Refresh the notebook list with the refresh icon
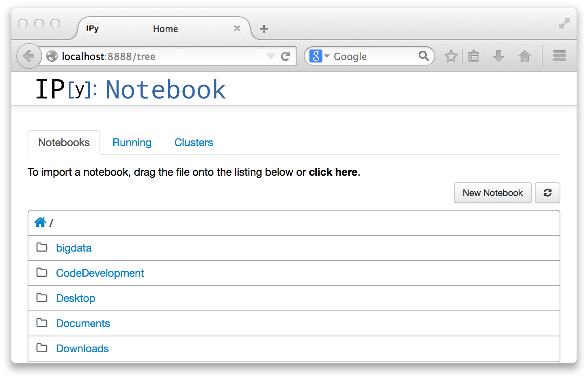Image resolution: width=588 pixels, height=379 pixels. [547, 193]
